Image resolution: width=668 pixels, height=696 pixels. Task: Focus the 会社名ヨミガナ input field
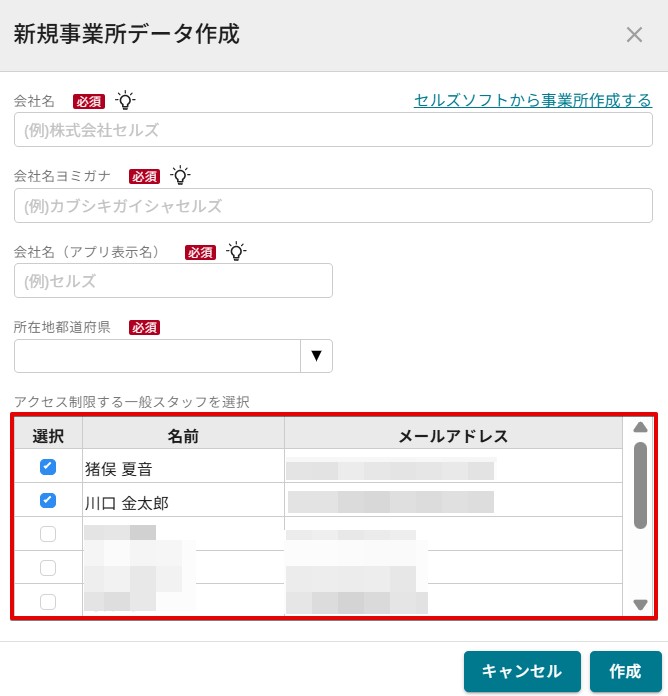333,206
